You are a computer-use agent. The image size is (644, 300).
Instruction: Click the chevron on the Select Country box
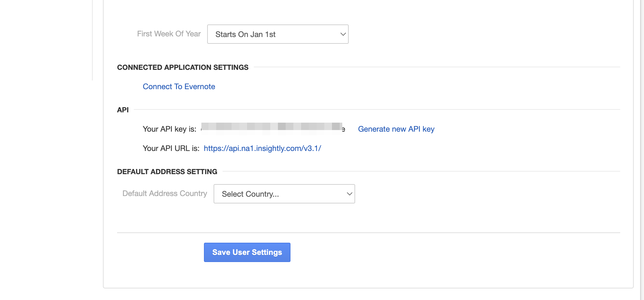pyautogui.click(x=349, y=194)
